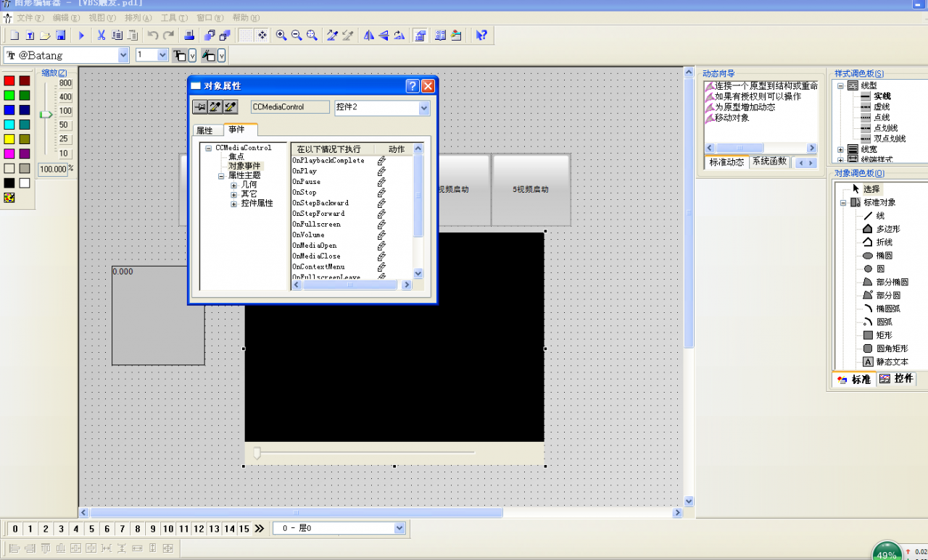Click the action icon for OnPlaybackComplete
928x560 pixels.
pos(381,160)
